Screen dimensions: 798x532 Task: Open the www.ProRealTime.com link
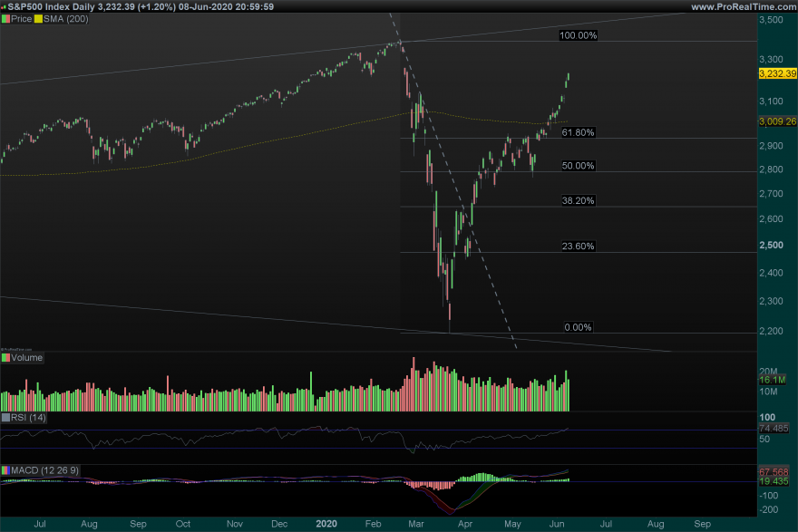click(744, 5)
